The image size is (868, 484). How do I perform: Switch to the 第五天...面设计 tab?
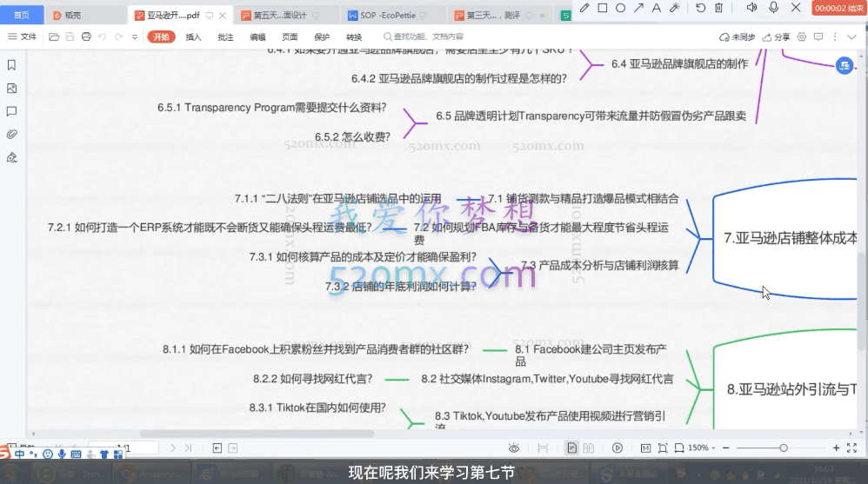pyautogui.click(x=280, y=16)
